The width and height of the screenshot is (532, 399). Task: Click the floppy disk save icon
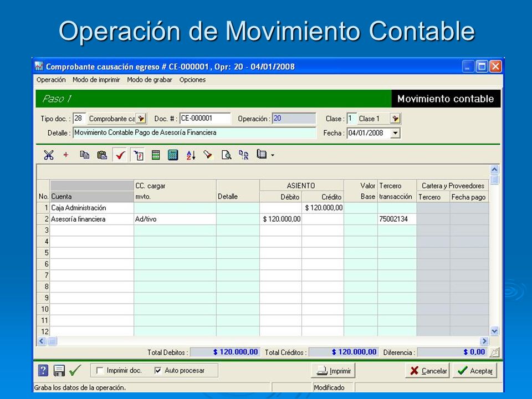coord(59,371)
